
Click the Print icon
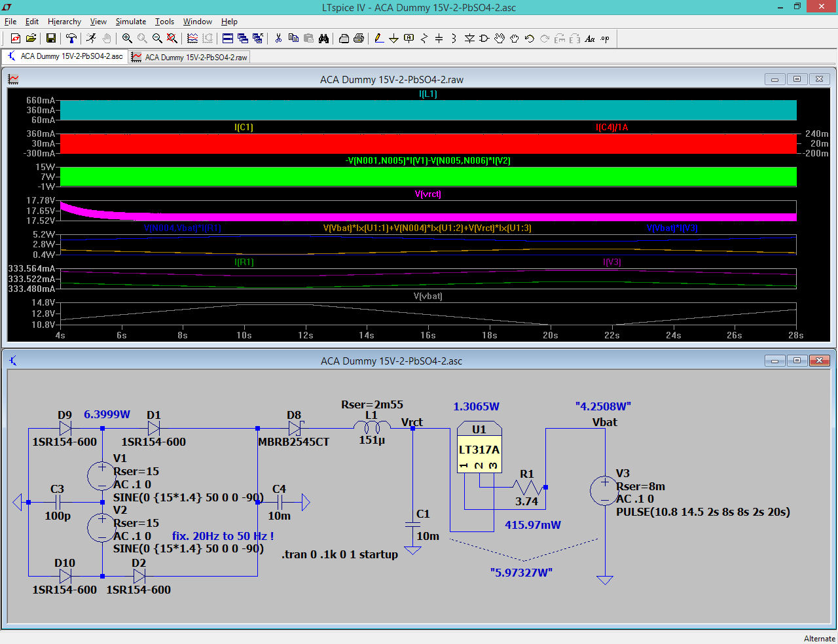point(359,39)
